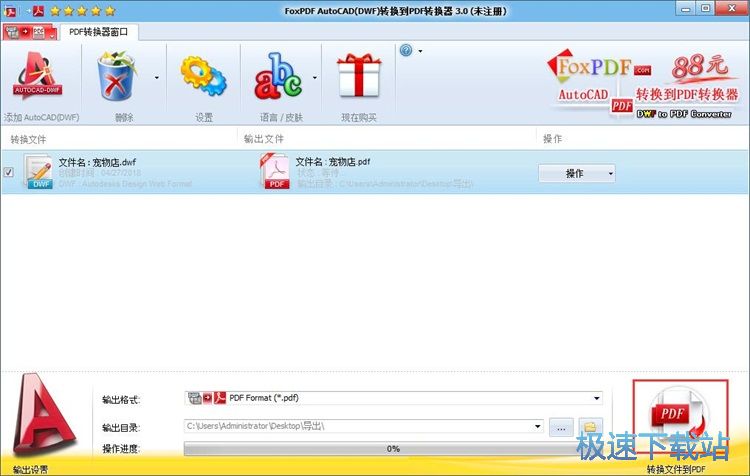Click the quick access PDF icon
This screenshot has width=750, height=476.
38,11
